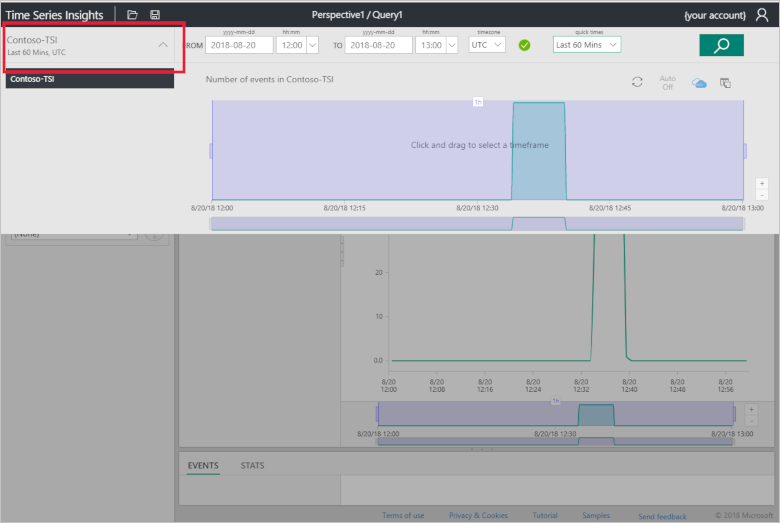Zoom in availability chart with plus
780x523 pixels.
762,184
